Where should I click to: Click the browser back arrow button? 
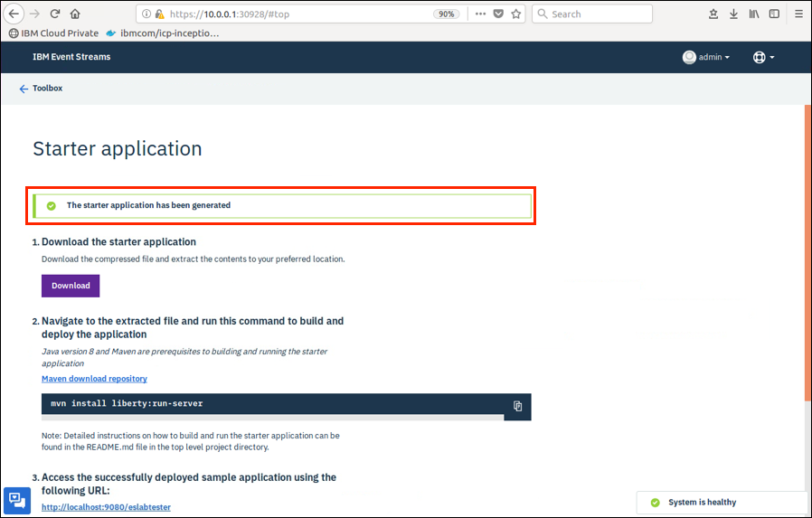pos(14,14)
